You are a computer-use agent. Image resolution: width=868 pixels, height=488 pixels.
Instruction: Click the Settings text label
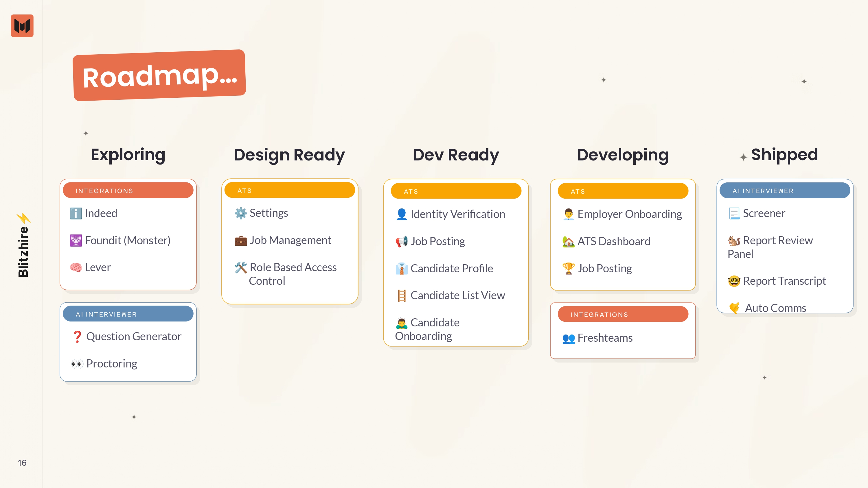click(x=269, y=213)
